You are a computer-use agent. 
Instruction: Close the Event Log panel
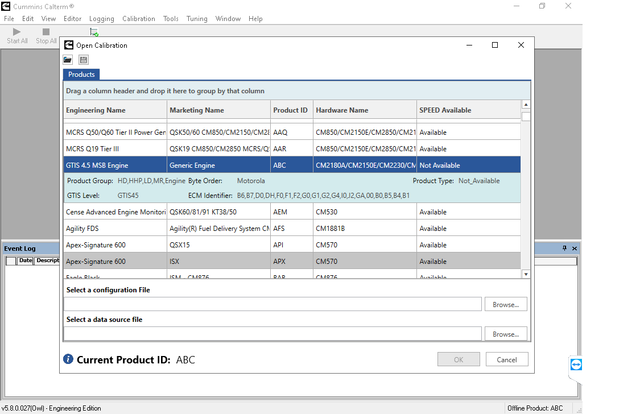tap(574, 247)
